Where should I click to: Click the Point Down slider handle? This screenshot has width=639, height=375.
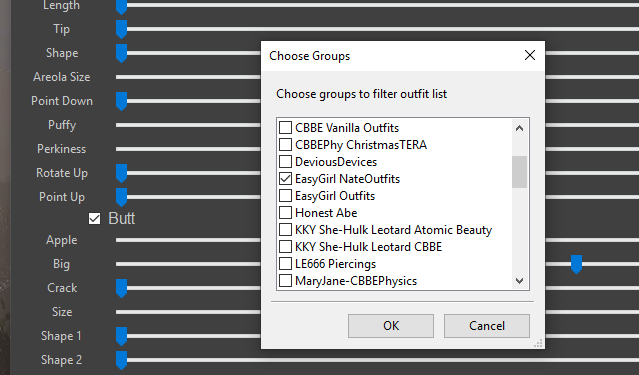(x=121, y=101)
